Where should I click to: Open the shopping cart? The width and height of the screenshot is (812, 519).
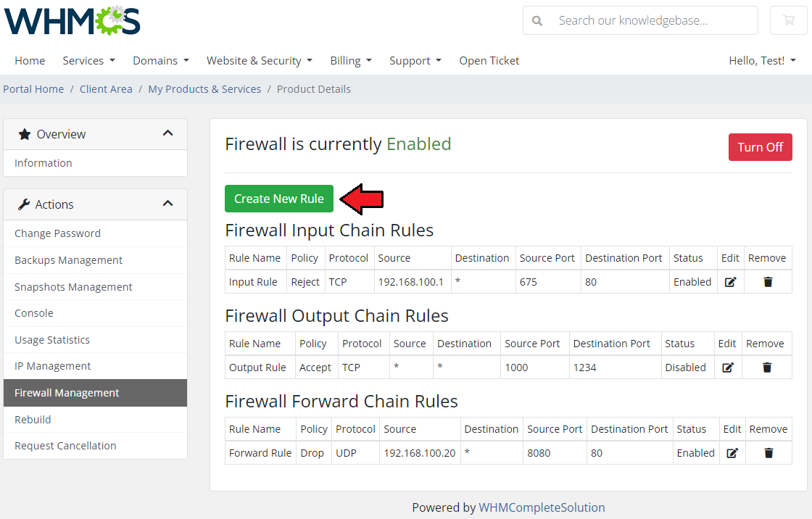tap(789, 20)
